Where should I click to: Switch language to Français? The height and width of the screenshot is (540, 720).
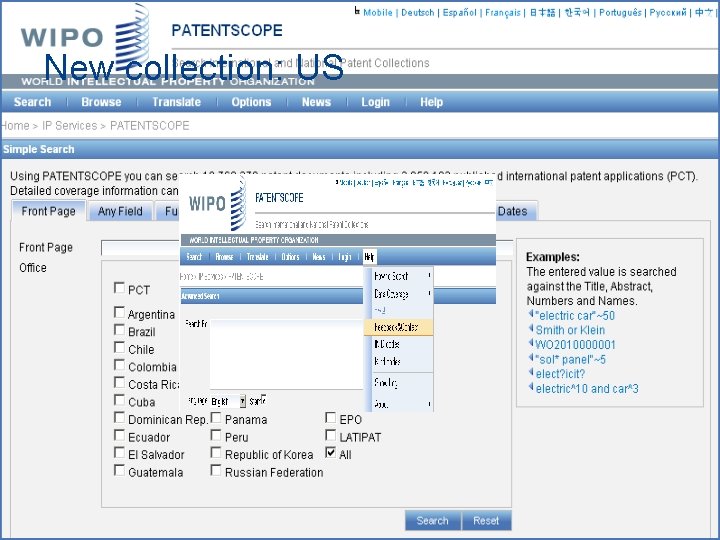503,12
